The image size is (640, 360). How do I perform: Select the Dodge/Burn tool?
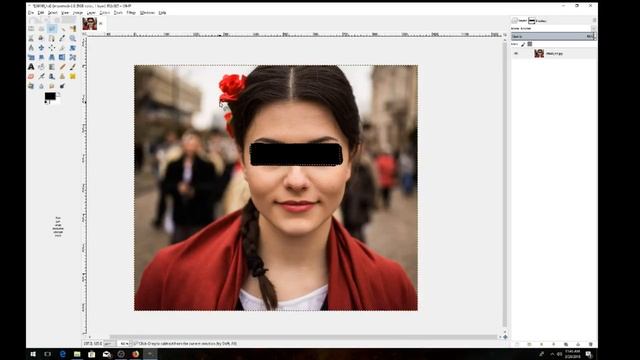click(62, 86)
